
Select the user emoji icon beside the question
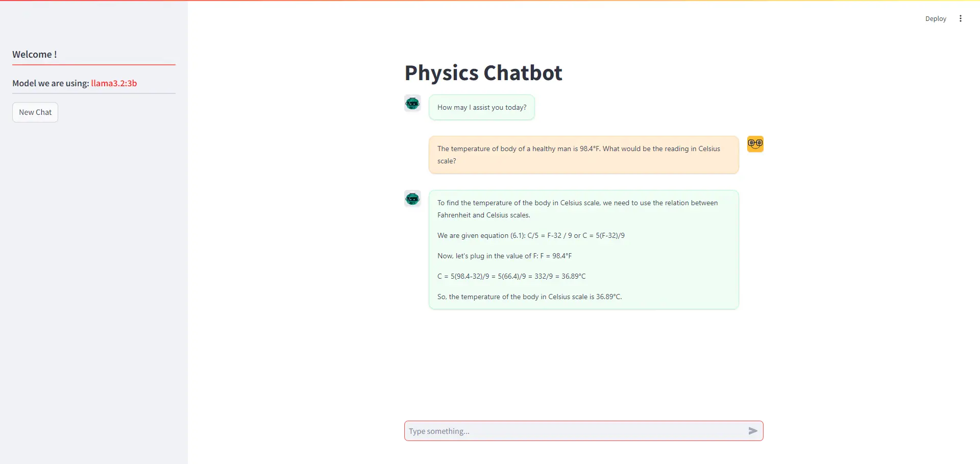tap(755, 143)
